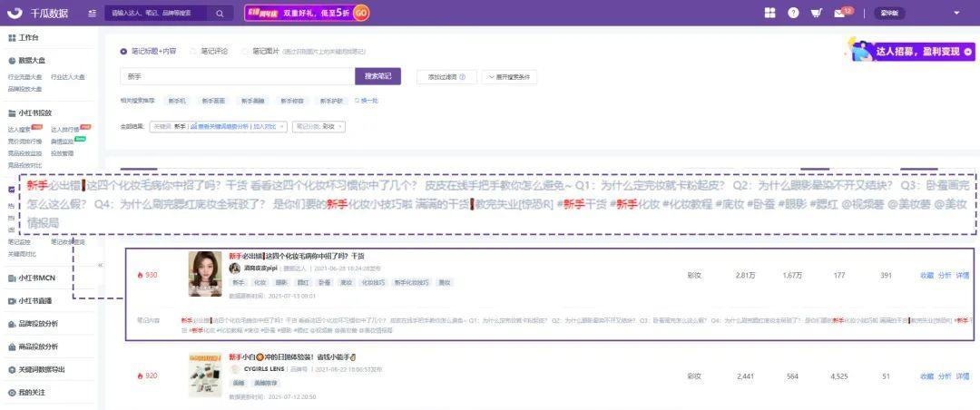Viewport: 980px width, 410px height.
Task: Select the 笔记图片 radio option
Action: 245,52
